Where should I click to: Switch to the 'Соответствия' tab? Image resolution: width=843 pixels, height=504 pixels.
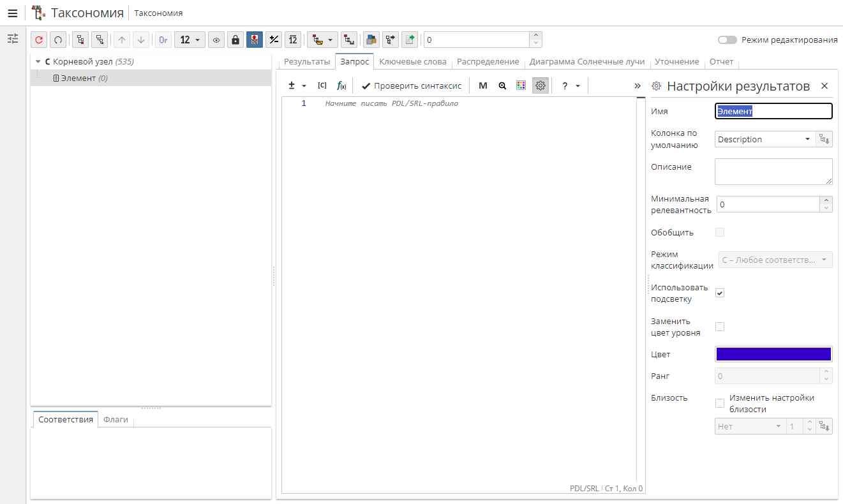coord(66,419)
